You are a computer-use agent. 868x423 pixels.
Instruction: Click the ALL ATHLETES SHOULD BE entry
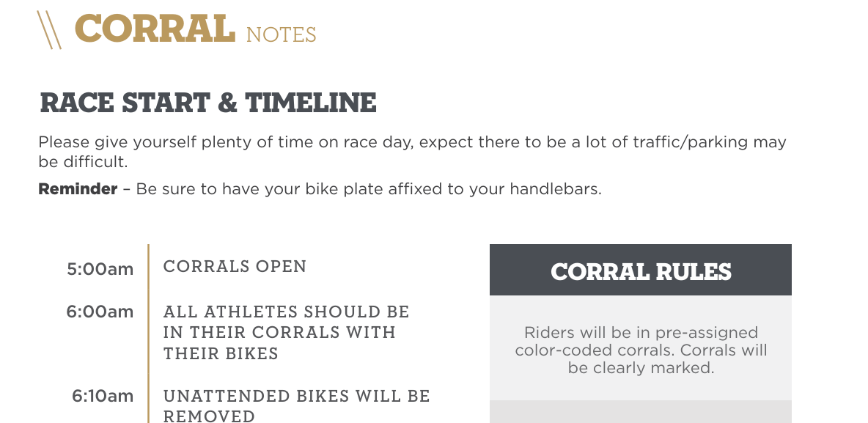286,332
